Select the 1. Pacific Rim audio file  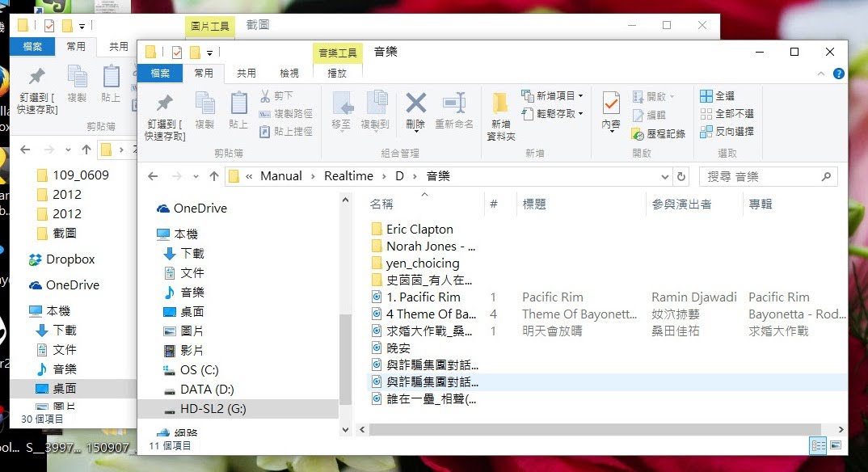415,297
